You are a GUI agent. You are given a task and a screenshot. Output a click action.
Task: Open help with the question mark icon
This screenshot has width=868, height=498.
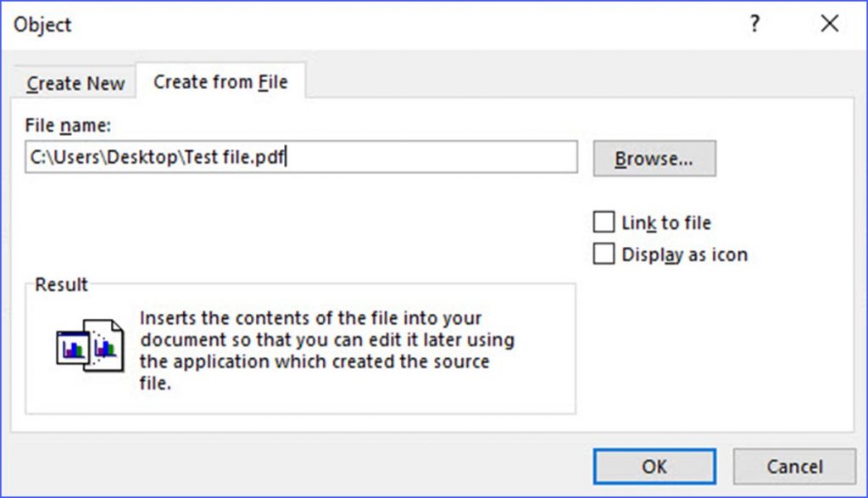754,25
